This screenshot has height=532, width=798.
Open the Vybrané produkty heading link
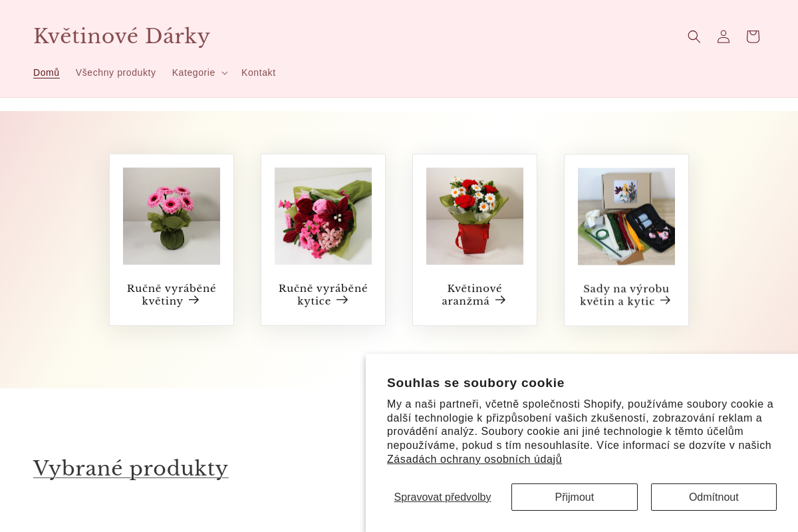[131, 468]
